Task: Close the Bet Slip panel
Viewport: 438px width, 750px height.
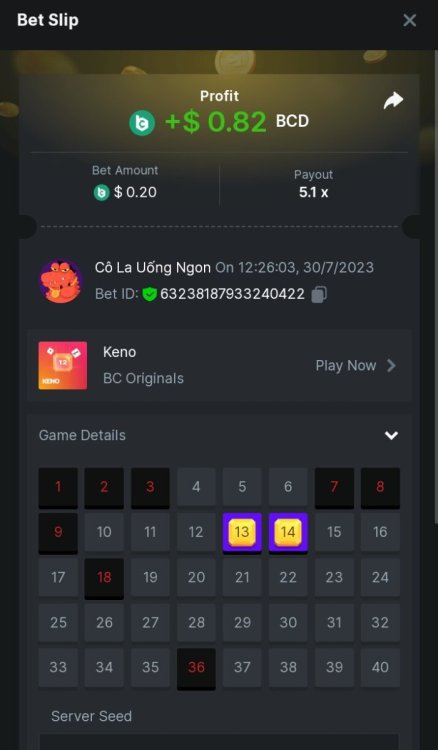Action: point(409,21)
